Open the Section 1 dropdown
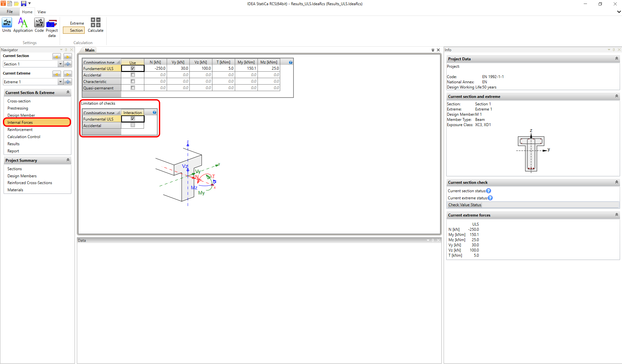 point(60,64)
